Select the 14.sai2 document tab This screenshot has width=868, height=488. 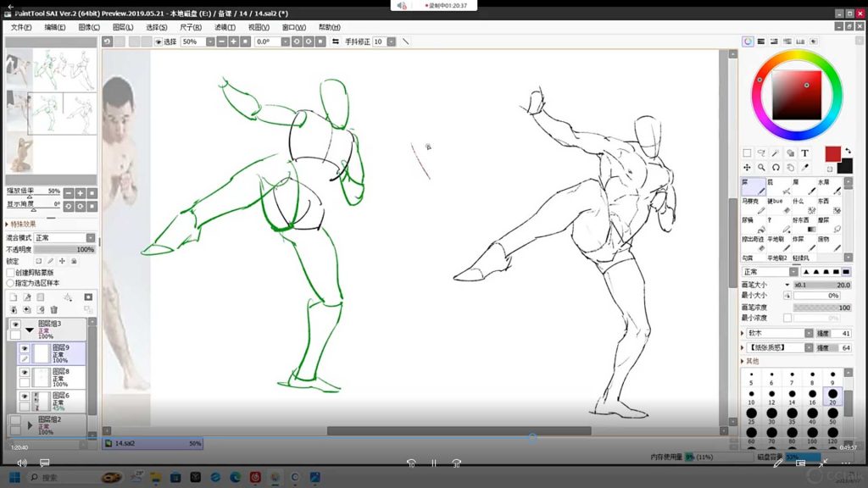click(127, 443)
